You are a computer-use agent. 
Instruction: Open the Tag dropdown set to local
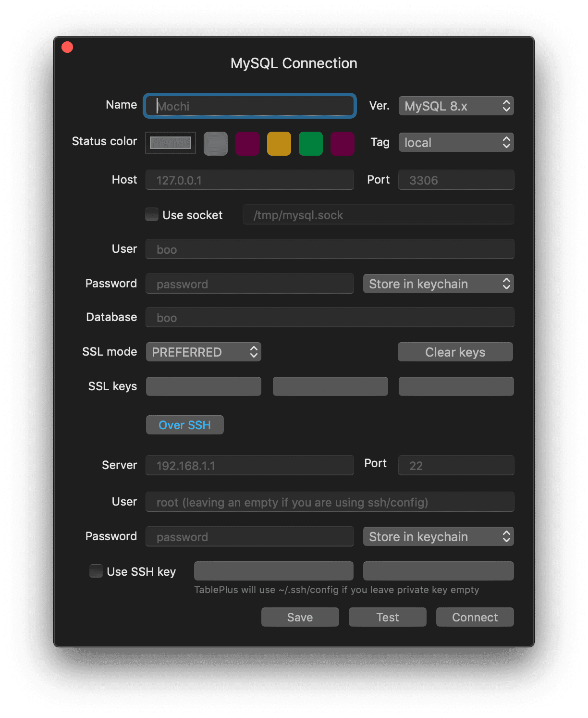pos(456,142)
